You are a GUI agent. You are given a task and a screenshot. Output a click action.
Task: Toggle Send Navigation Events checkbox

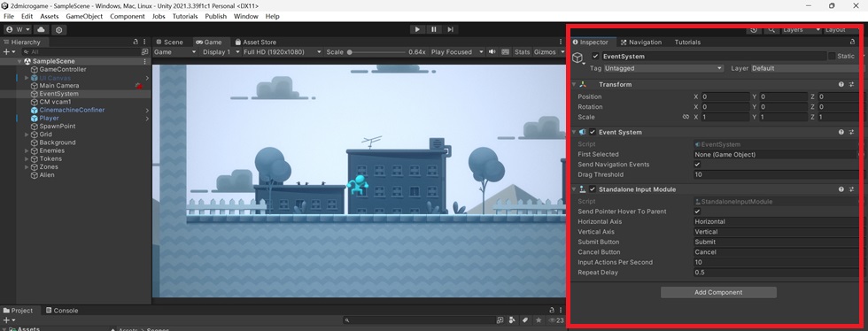coord(698,165)
